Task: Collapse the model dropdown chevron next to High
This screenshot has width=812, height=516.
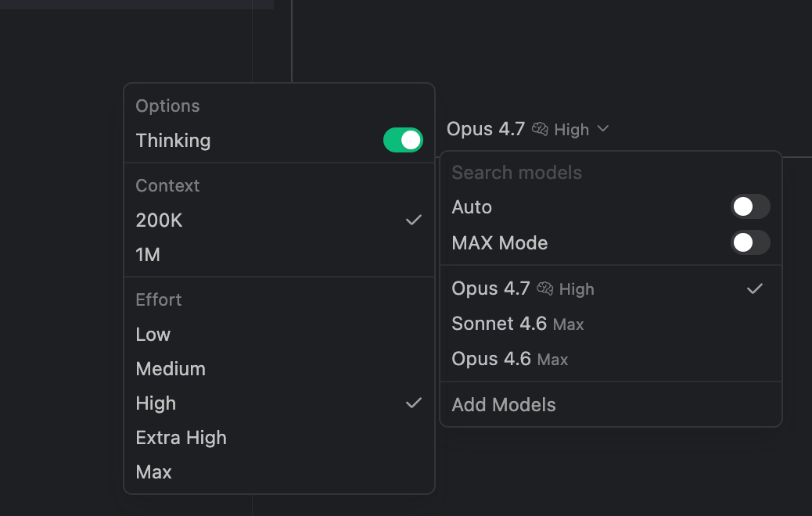Action: [x=603, y=128]
